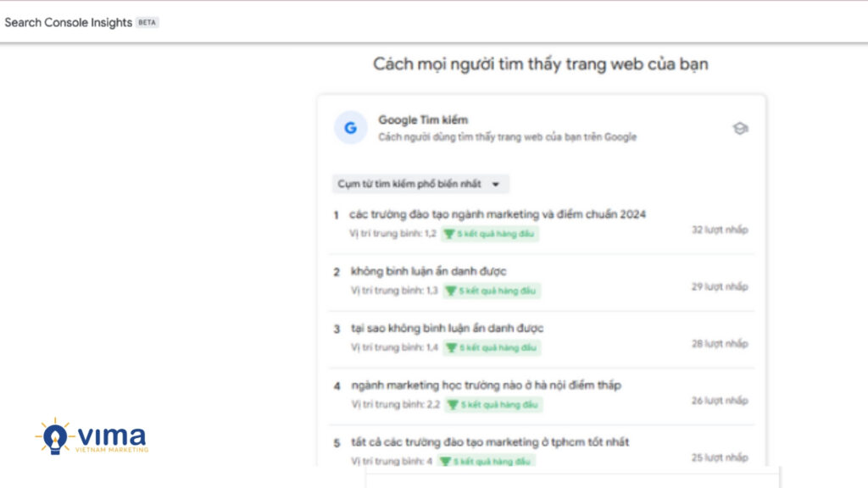Select query 'không bình luận ẩn danh được'
The width and height of the screenshot is (868, 488).
[428, 271]
